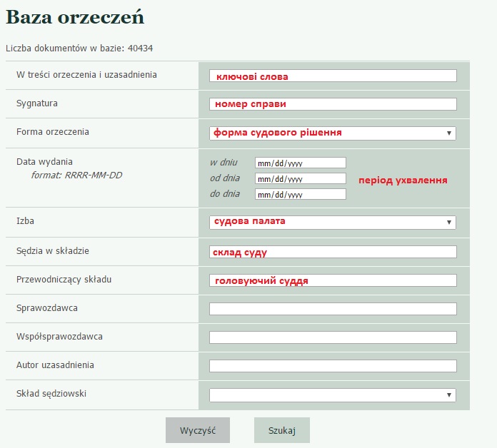The width and height of the screenshot is (497, 448).
Task: Click the 'Data wydania' label
Action: pos(44,161)
